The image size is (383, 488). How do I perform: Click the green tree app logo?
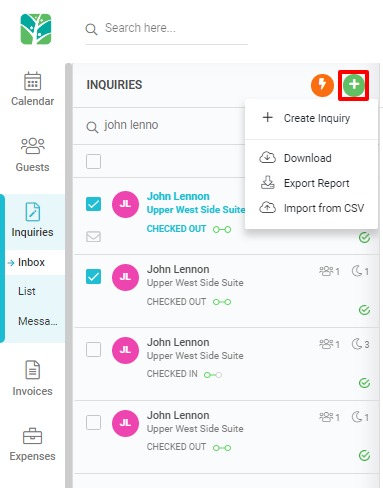(x=36, y=29)
